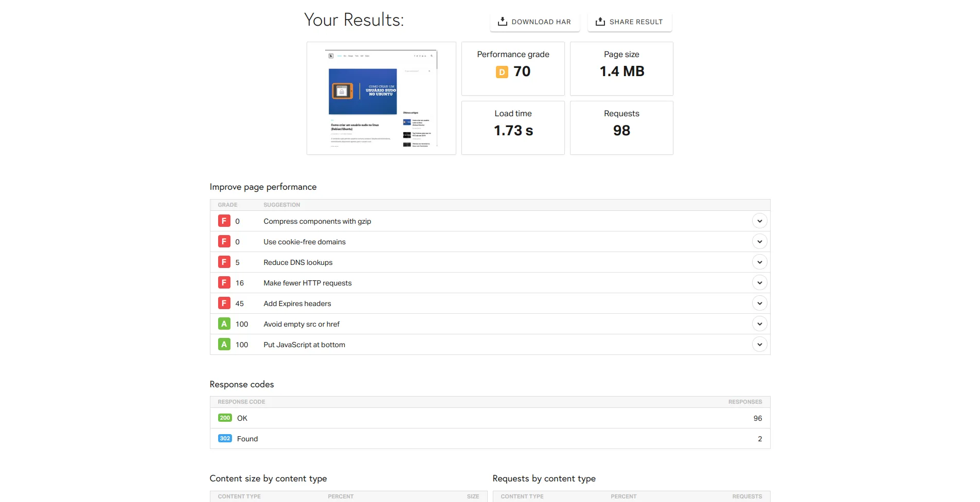This screenshot has height=502, width=980.
Task: Open the website screenshot thumbnail
Action: point(381,98)
